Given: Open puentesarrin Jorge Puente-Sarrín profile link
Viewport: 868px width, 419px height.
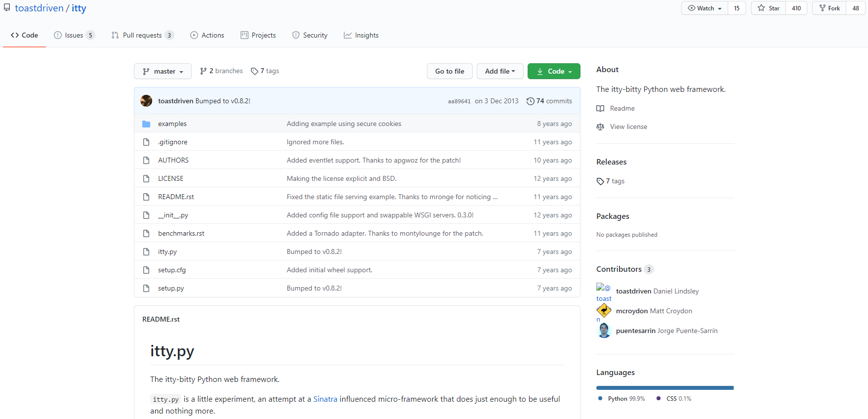Looking at the screenshot, I should 667,331.
